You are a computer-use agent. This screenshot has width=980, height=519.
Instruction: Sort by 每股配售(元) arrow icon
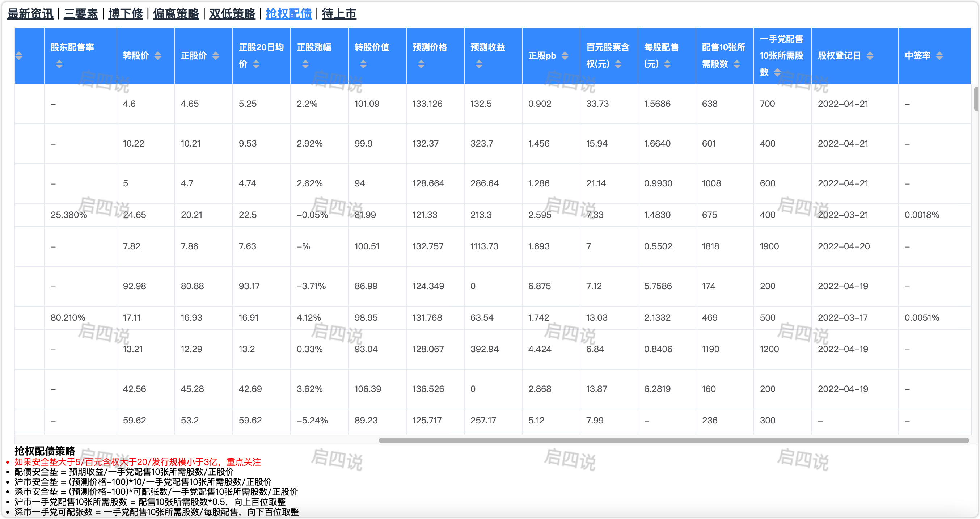click(x=667, y=64)
